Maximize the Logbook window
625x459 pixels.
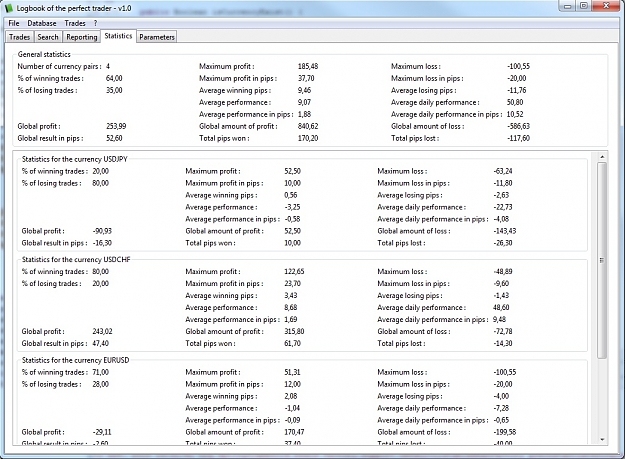584,6
